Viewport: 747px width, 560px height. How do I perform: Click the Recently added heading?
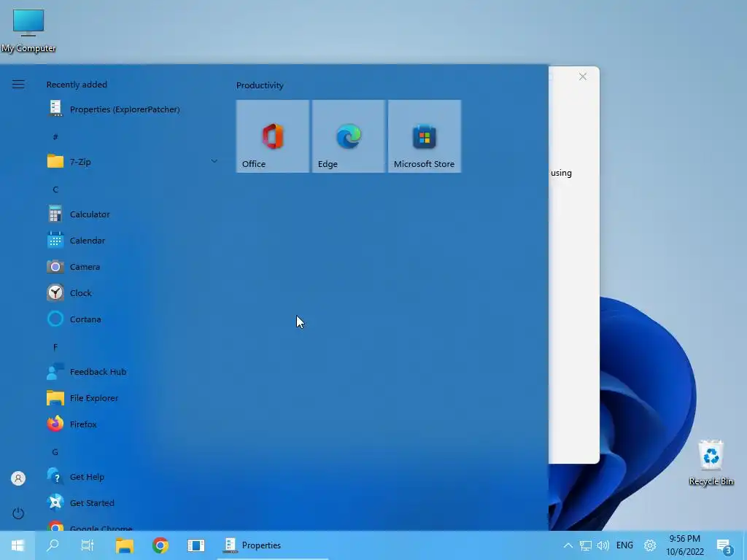tap(77, 85)
